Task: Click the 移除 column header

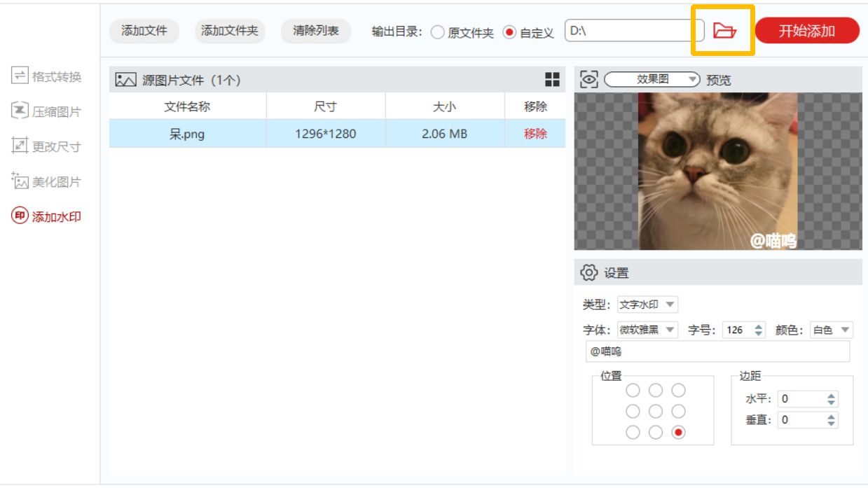Action: (x=535, y=106)
